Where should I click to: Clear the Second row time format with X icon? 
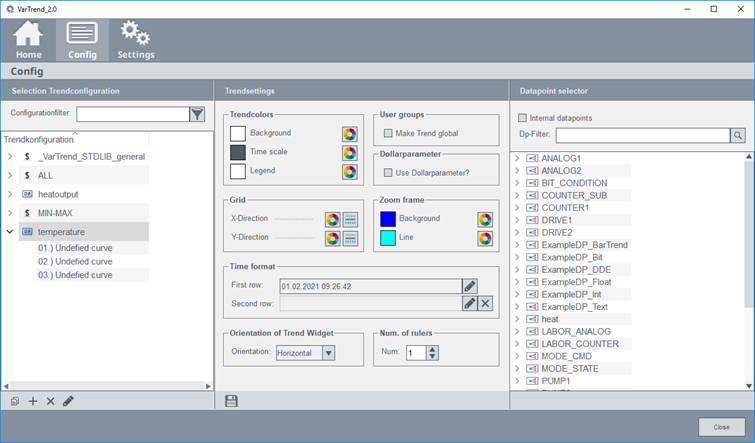click(x=485, y=303)
